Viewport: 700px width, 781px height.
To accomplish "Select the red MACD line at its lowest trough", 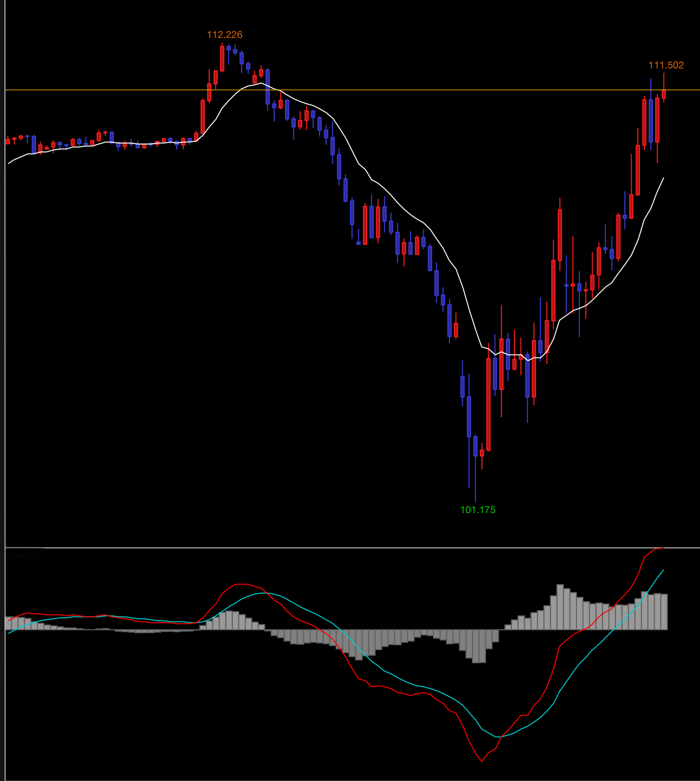I will 481,761.
